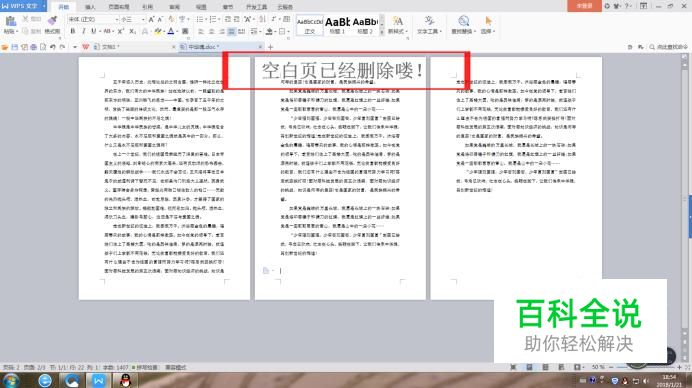
Task: Click the text highlight color icon
Action: [158, 31]
